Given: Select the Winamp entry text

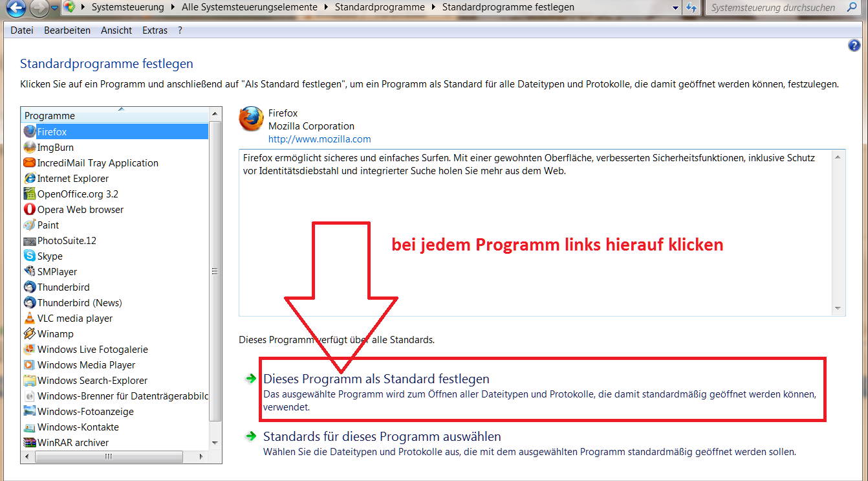Looking at the screenshot, I should point(56,334).
